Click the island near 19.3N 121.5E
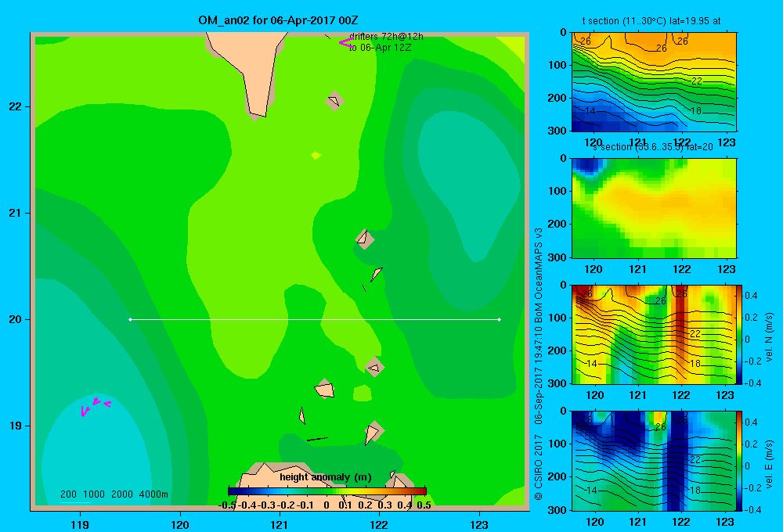 pos(325,388)
